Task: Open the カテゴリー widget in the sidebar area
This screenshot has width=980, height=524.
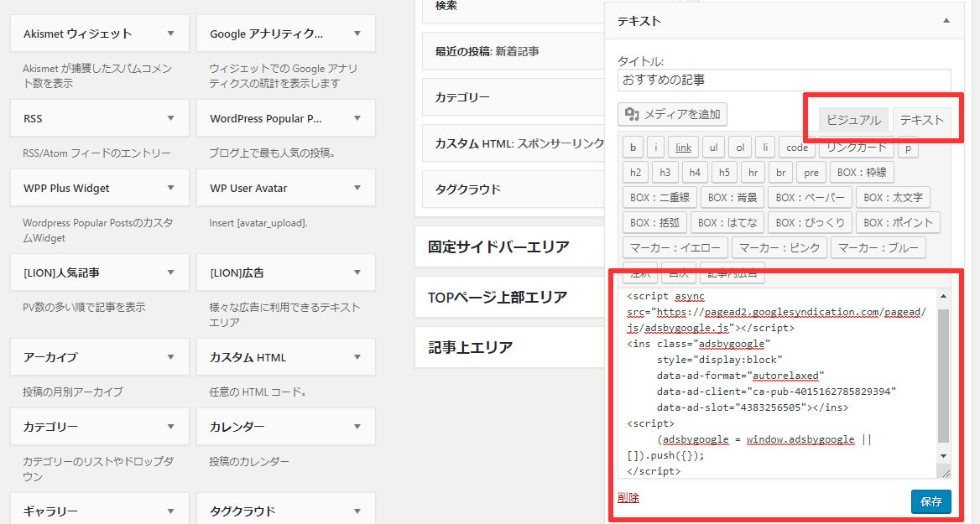Action: coord(513,97)
